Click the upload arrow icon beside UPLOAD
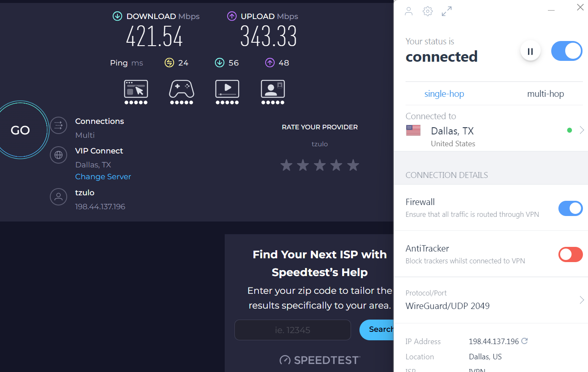This screenshot has width=588, height=372. (232, 16)
